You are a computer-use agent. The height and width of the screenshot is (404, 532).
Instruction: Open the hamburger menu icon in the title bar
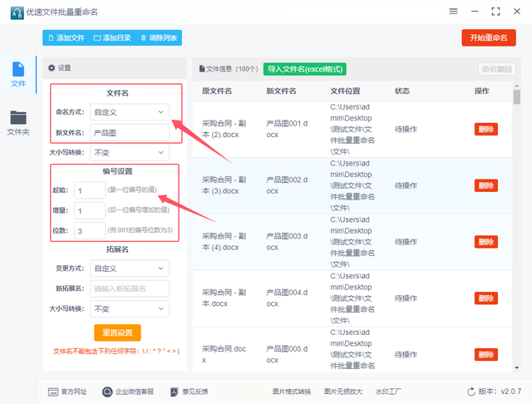pos(453,12)
